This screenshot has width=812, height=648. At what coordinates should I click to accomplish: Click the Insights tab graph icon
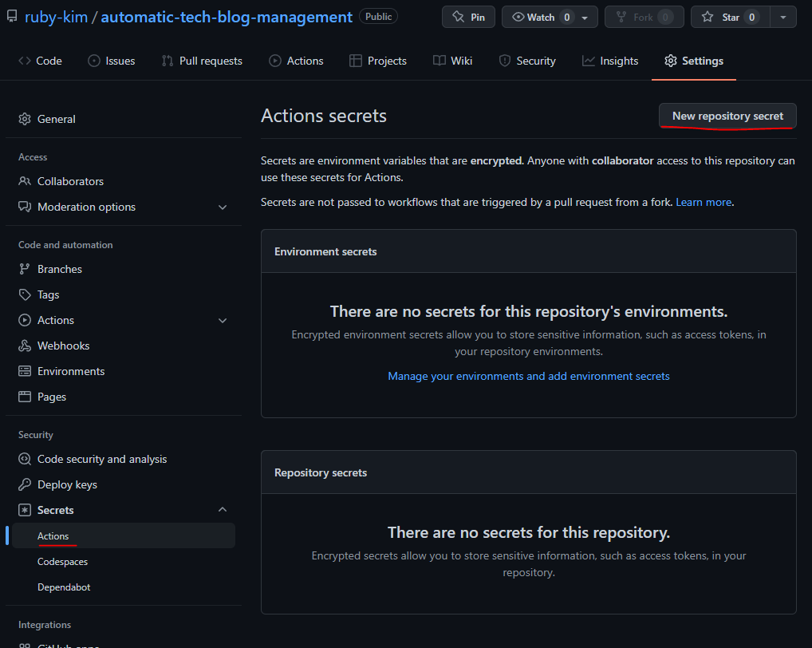[589, 61]
